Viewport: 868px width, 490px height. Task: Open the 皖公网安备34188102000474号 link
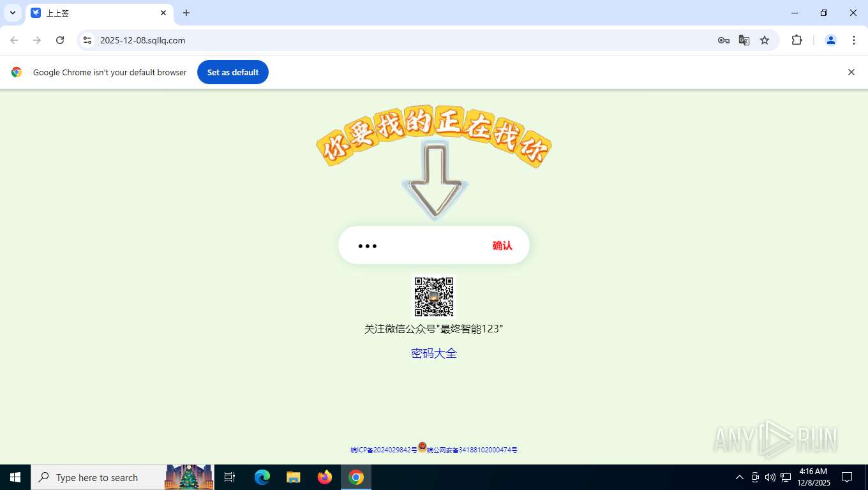[472, 450]
